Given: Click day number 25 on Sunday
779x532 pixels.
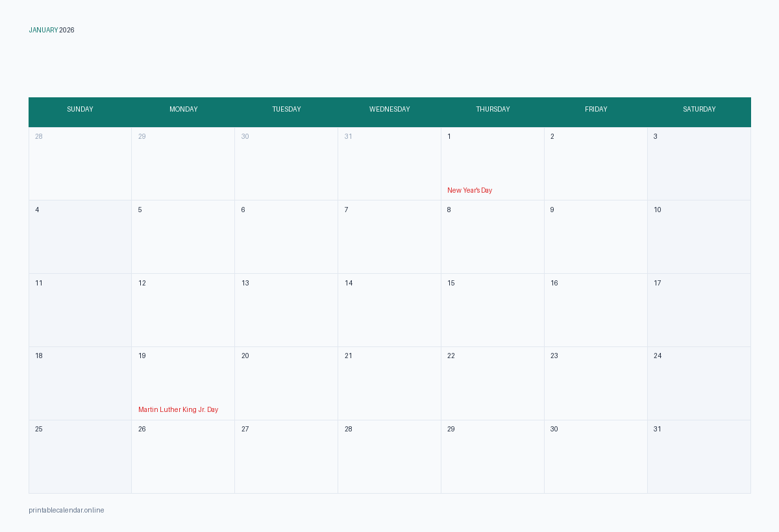Looking at the screenshot, I should [x=39, y=429].
